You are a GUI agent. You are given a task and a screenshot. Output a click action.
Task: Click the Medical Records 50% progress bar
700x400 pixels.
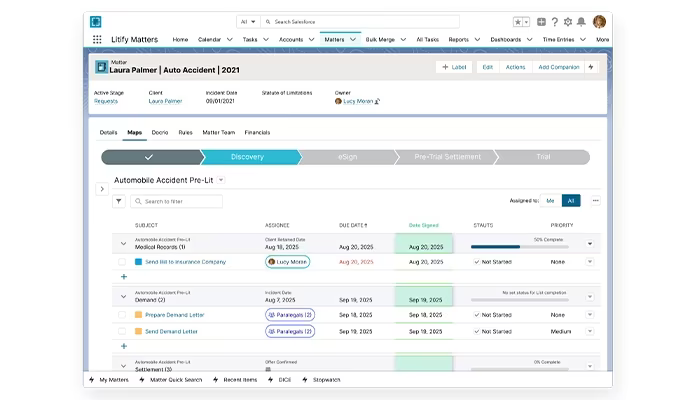click(x=520, y=246)
